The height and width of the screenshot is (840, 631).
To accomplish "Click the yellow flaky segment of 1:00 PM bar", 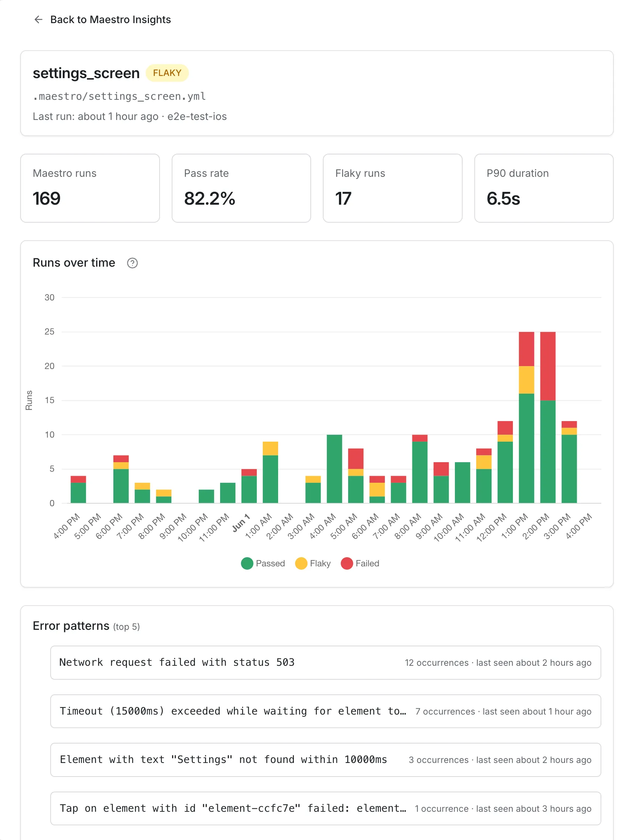I will tap(526, 380).
